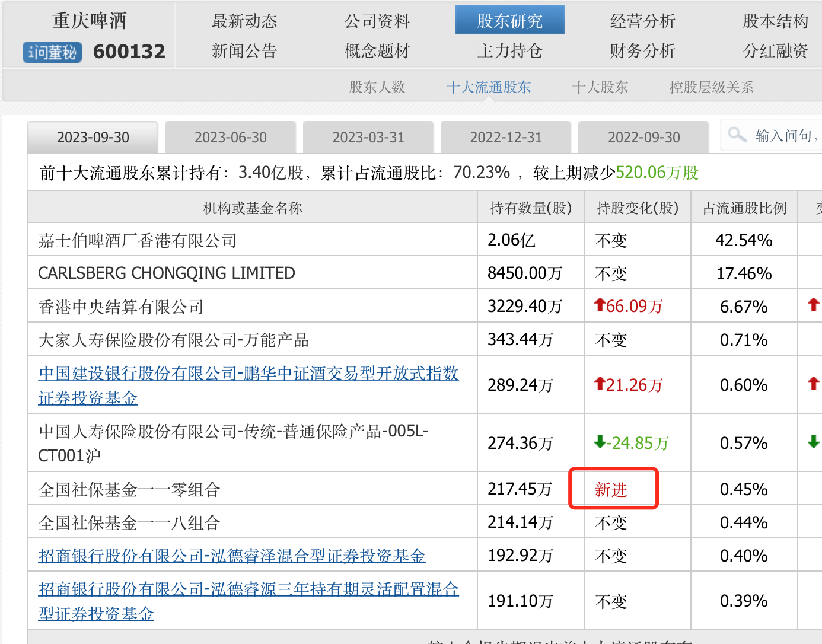
Task: Switch to the 十大流通股东 sub-tab
Action: (489, 87)
